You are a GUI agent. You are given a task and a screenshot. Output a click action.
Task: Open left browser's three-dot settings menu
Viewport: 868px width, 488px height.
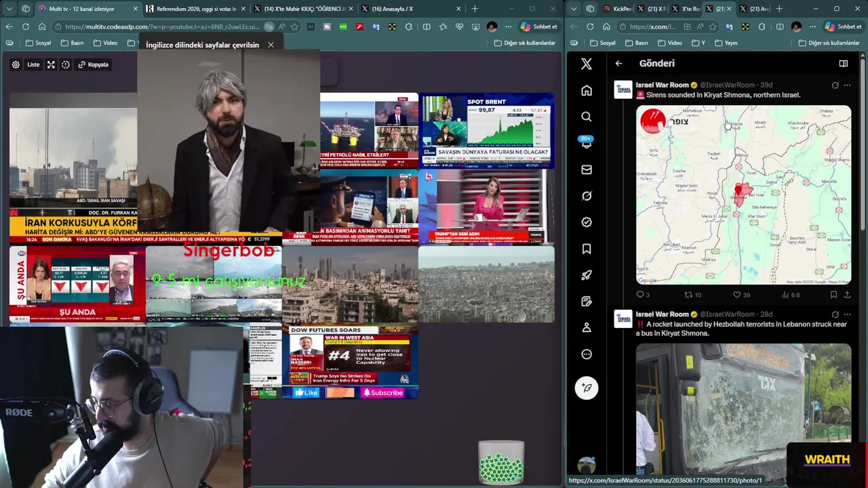[x=508, y=26]
